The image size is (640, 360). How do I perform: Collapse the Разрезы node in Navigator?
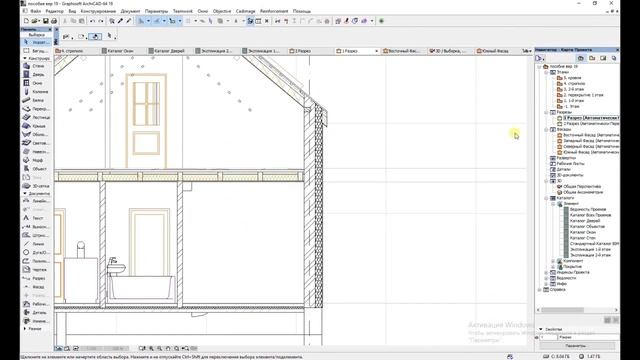(x=546, y=112)
